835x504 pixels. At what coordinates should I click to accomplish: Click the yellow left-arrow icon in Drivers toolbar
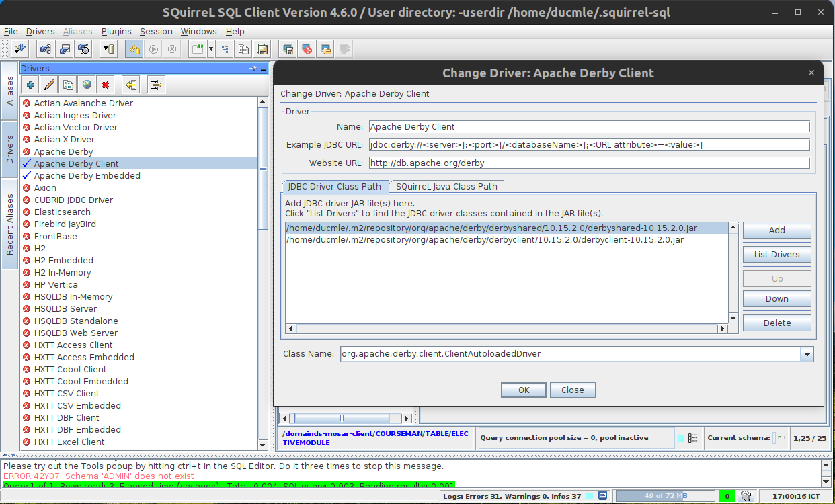pos(131,85)
